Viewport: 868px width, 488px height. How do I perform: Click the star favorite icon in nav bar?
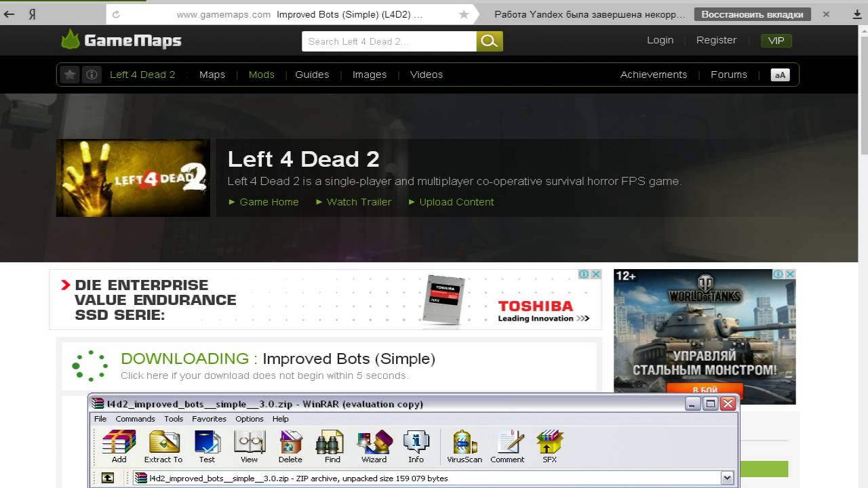tap(70, 75)
